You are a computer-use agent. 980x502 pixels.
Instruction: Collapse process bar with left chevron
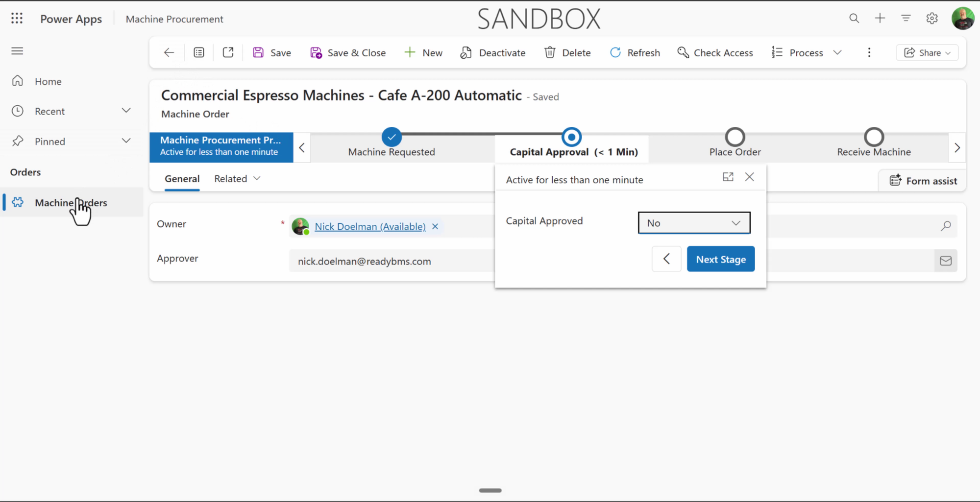pyautogui.click(x=302, y=147)
